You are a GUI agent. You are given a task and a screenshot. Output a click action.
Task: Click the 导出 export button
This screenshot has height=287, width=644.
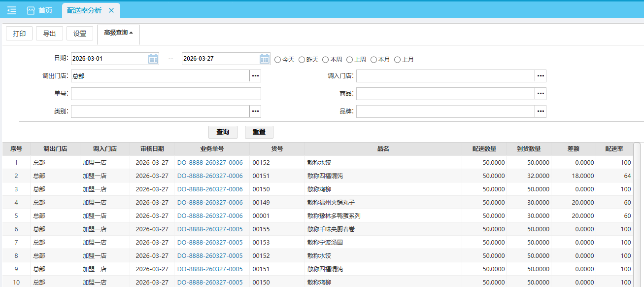[x=49, y=34]
